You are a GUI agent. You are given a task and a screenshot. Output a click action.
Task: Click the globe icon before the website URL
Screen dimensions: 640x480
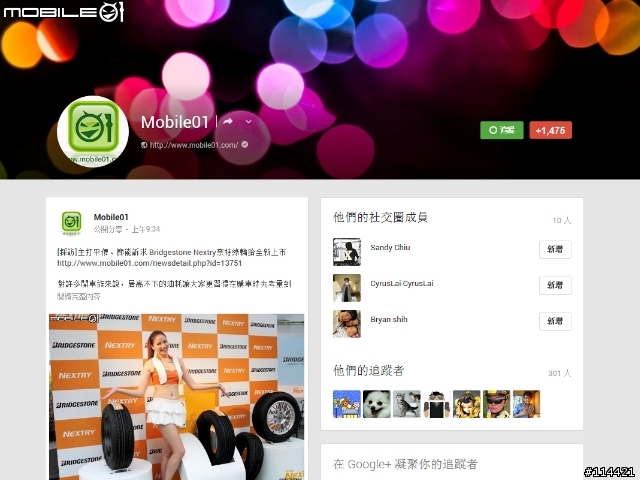pyautogui.click(x=144, y=145)
